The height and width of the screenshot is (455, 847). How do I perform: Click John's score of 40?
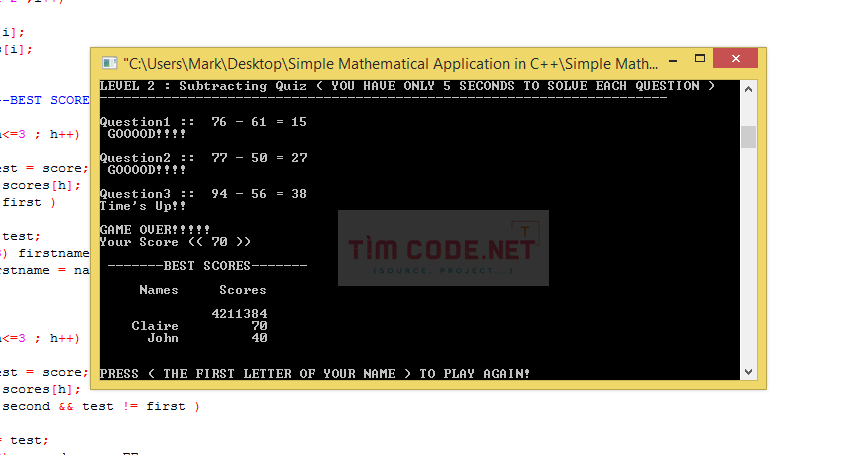(x=259, y=338)
